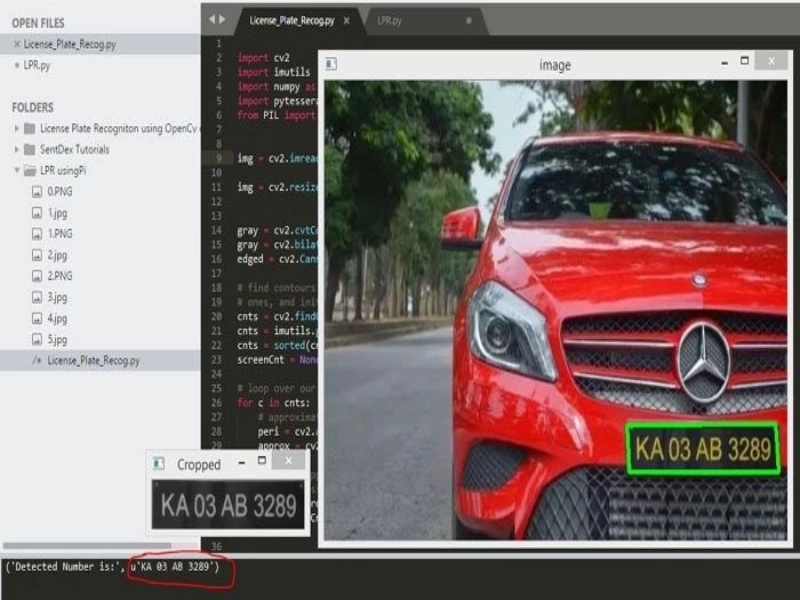Open 0.PNG from the sidebar
Image resolution: width=800 pixels, height=600 pixels.
click(60, 192)
